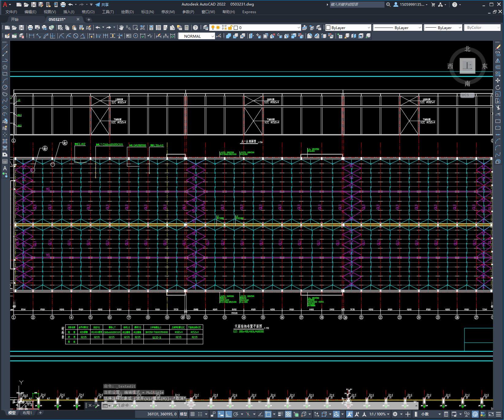504x420 pixels.
Task: Select the Line draw tool
Action: click(x=5, y=47)
